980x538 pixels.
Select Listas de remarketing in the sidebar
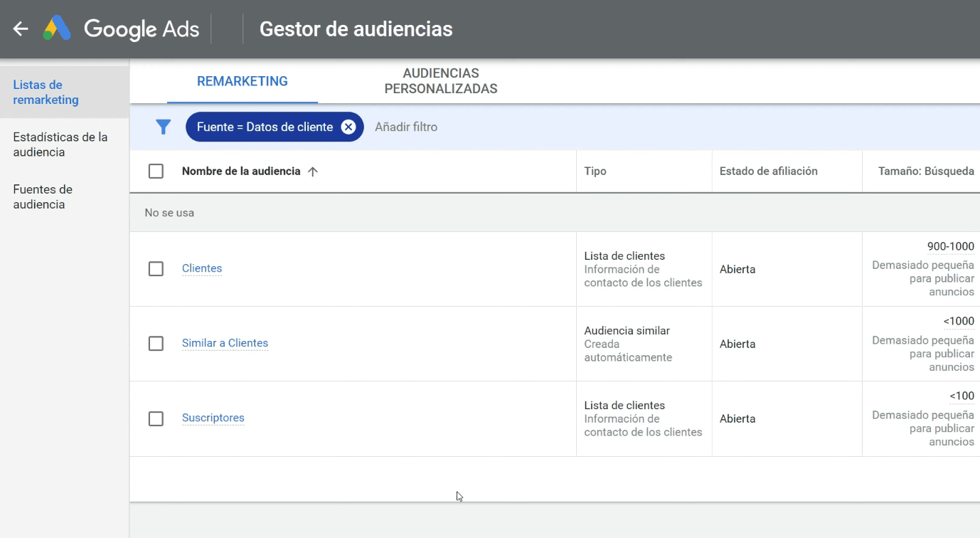[x=64, y=93]
